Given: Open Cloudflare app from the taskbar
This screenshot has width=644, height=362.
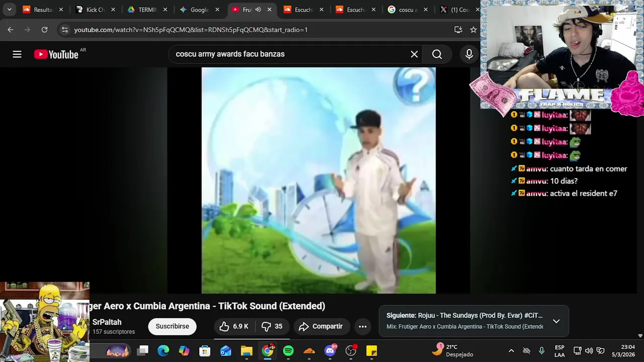Looking at the screenshot, I should 309,351.
